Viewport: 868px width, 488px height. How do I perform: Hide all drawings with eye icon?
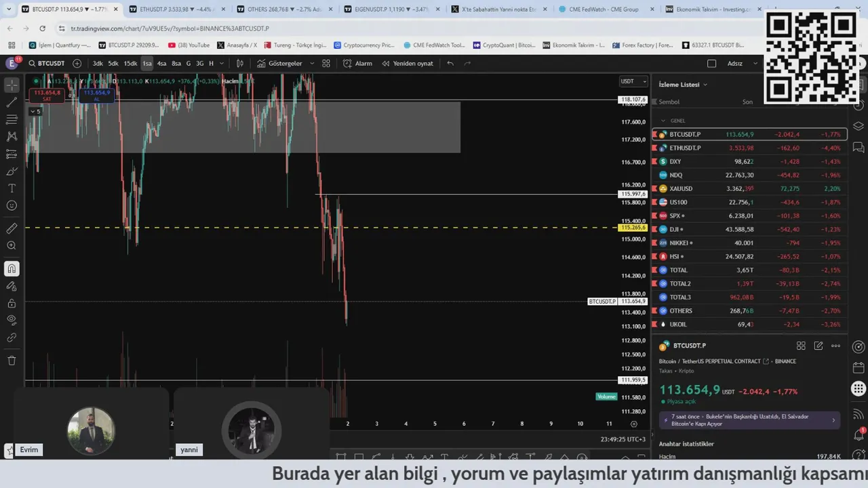pyautogui.click(x=12, y=320)
